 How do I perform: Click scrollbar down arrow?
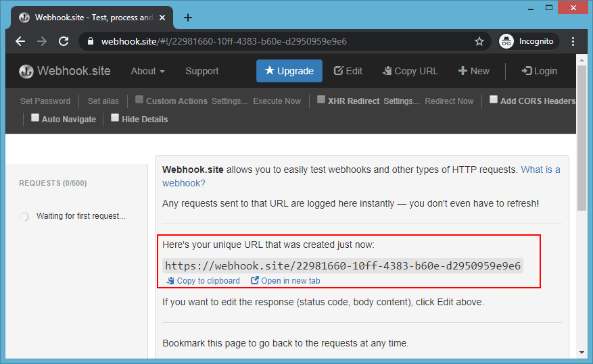click(582, 353)
